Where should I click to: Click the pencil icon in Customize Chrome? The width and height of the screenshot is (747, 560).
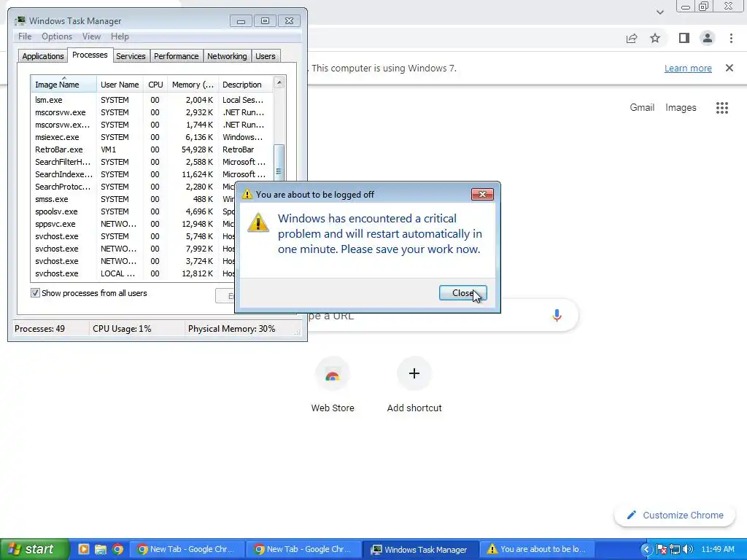coord(632,515)
